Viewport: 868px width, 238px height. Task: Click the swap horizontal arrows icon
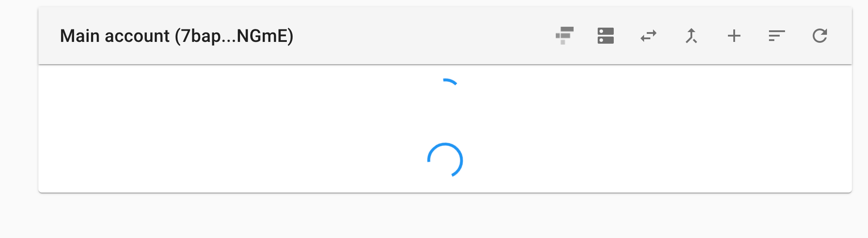pos(649,36)
